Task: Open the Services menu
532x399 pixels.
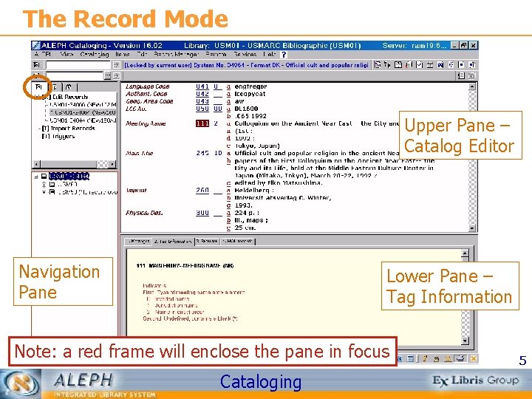Action: (x=245, y=54)
